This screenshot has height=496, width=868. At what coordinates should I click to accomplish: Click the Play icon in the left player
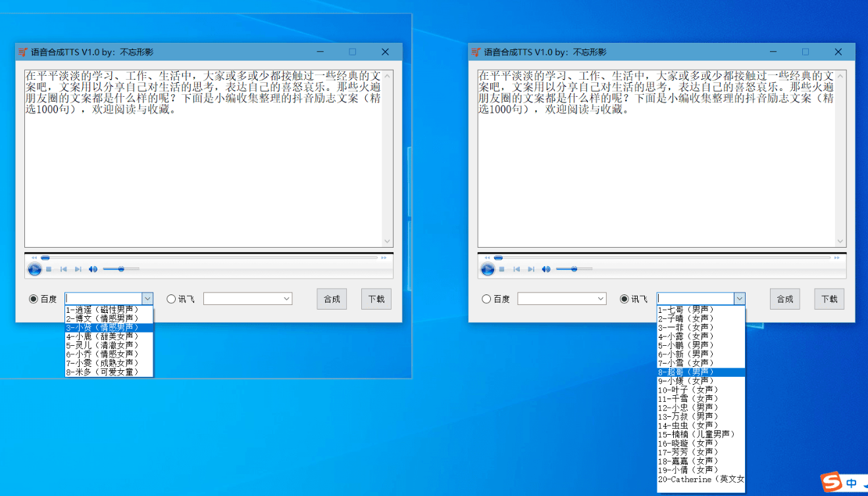tap(34, 269)
